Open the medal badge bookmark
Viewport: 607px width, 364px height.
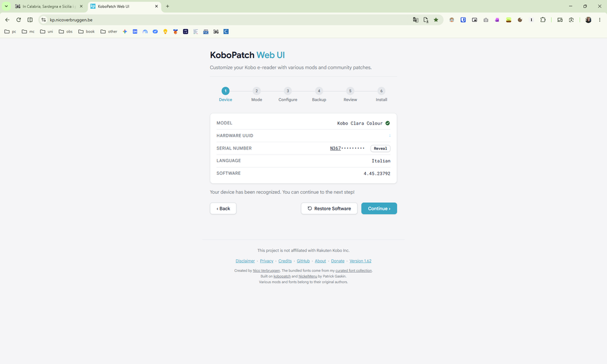(175, 31)
